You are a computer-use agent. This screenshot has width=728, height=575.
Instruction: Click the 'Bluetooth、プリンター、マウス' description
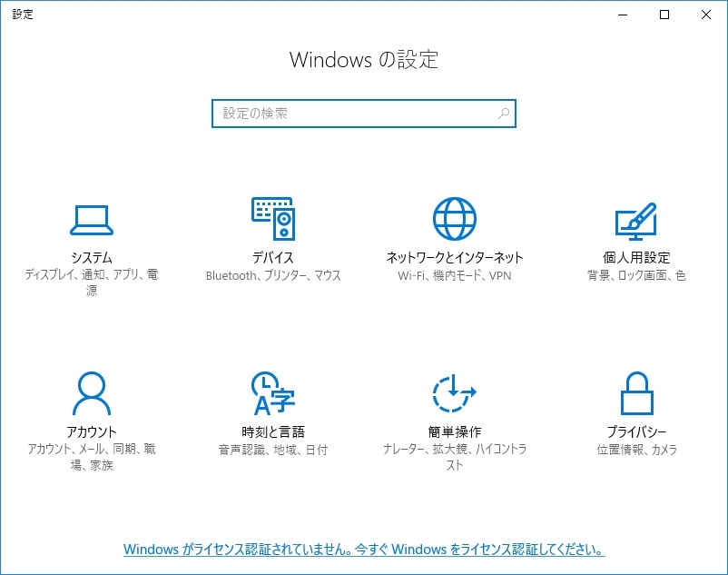point(273,275)
